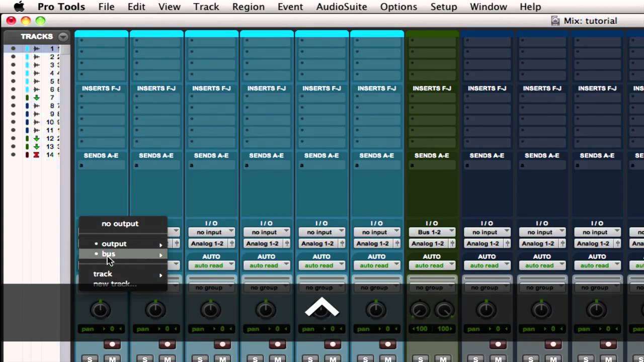Open the File menu
The width and height of the screenshot is (644, 362).
point(106,7)
